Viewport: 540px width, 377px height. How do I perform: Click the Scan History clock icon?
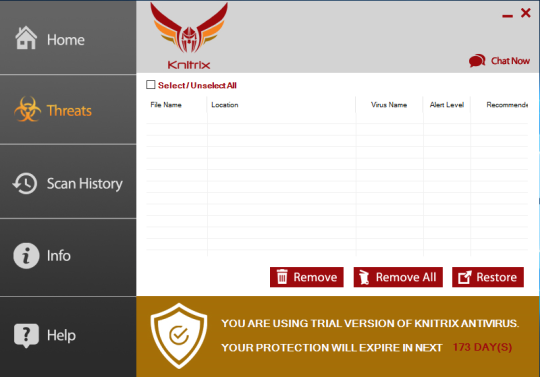pyautogui.click(x=24, y=183)
